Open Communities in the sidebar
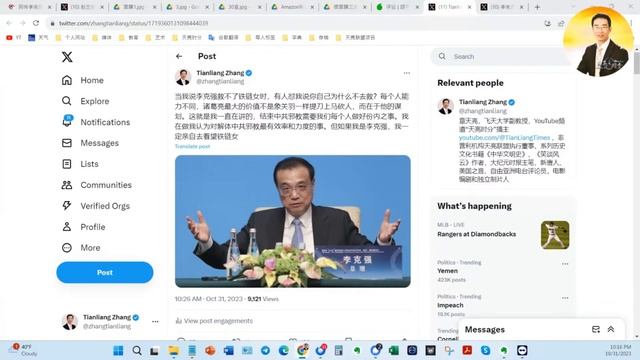Viewport: 640px width, 360px height. tap(96, 185)
